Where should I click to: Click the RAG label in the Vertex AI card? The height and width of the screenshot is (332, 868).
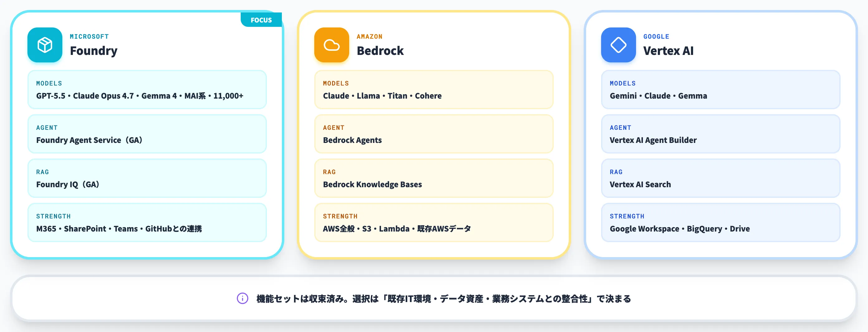click(x=616, y=172)
